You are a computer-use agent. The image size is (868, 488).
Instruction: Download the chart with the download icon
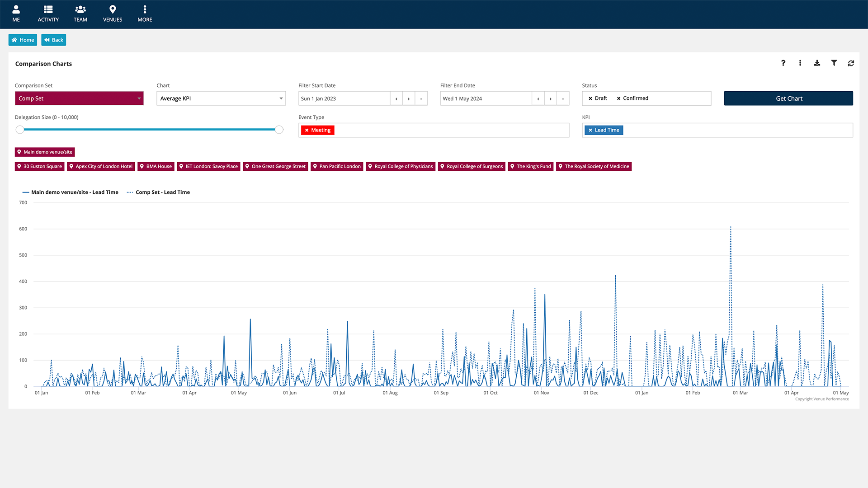[817, 63]
